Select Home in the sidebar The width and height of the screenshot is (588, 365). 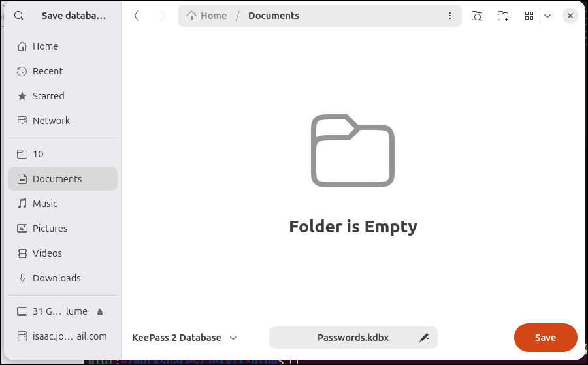[63, 46]
